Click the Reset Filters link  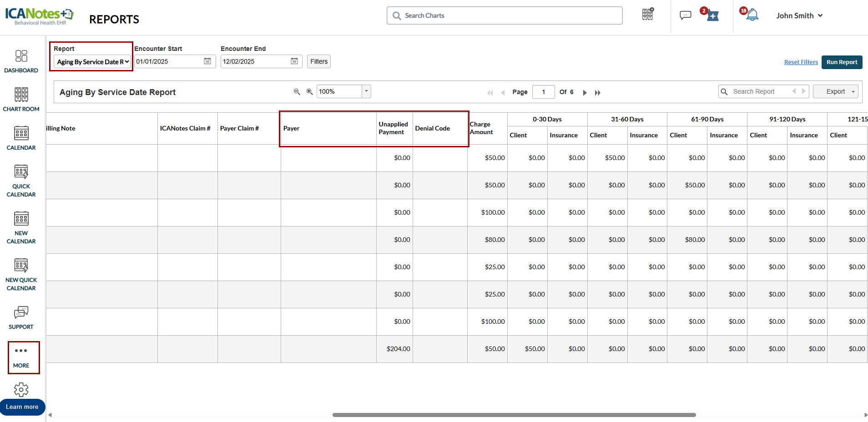click(x=801, y=62)
